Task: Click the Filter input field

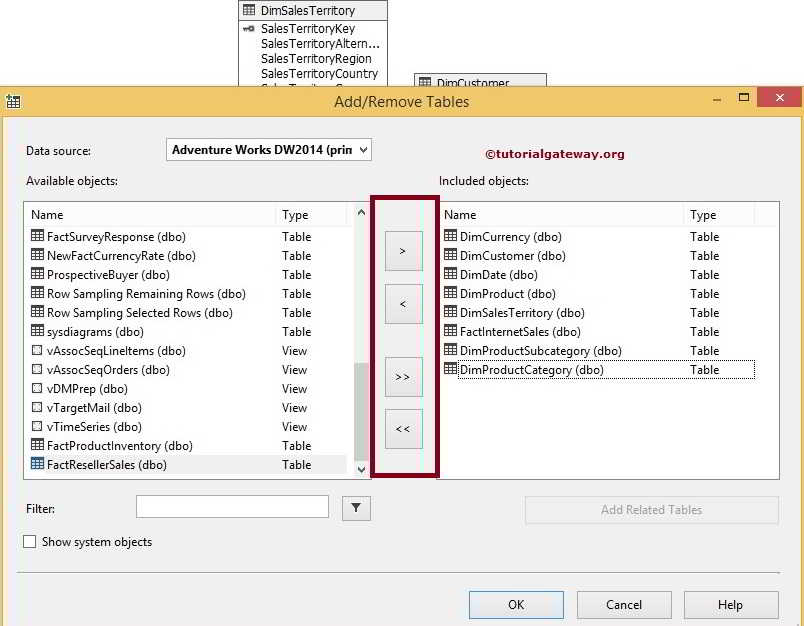Action: pos(232,506)
